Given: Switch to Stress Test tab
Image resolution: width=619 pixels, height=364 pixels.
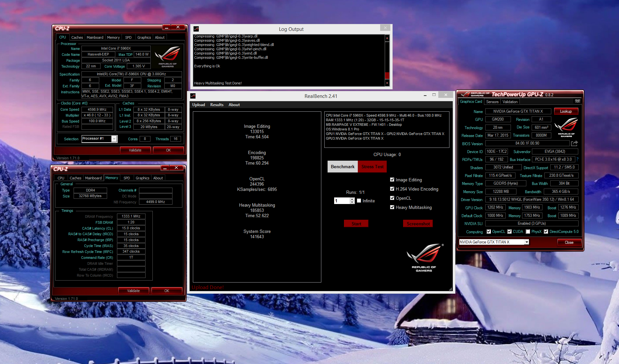Looking at the screenshot, I should (x=372, y=167).
